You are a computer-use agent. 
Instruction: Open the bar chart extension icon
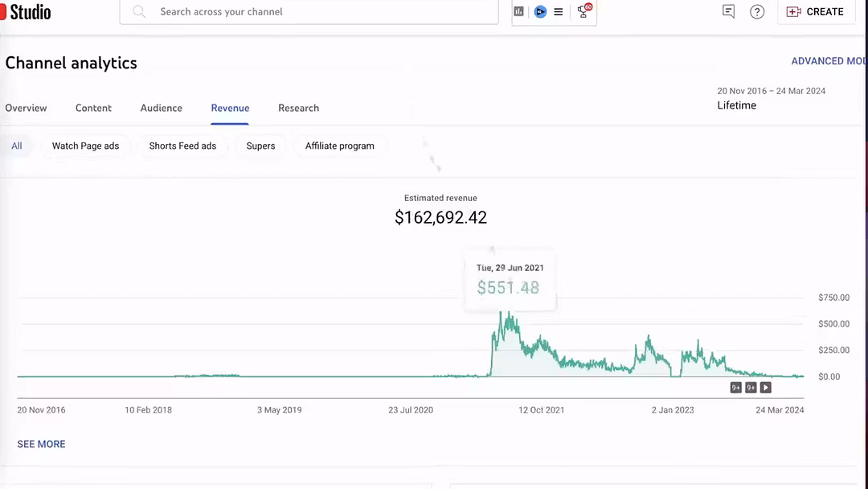[x=519, y=12]
